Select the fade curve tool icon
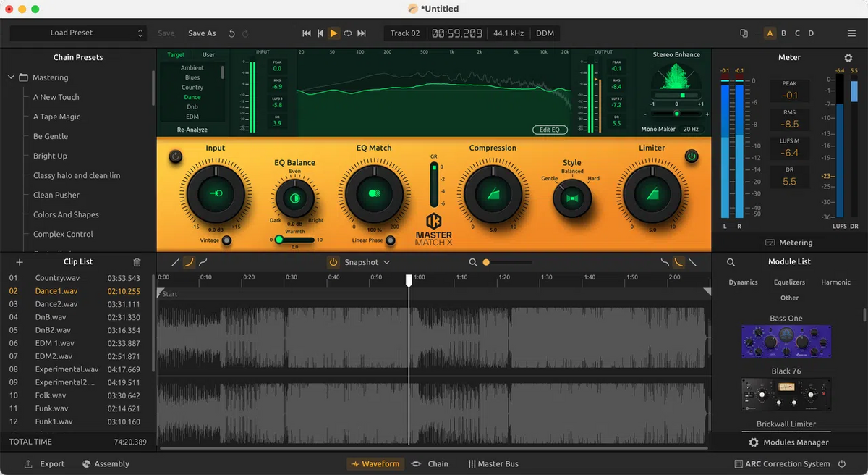Viewport: 868px width, 475px height. tap(189, 262)
